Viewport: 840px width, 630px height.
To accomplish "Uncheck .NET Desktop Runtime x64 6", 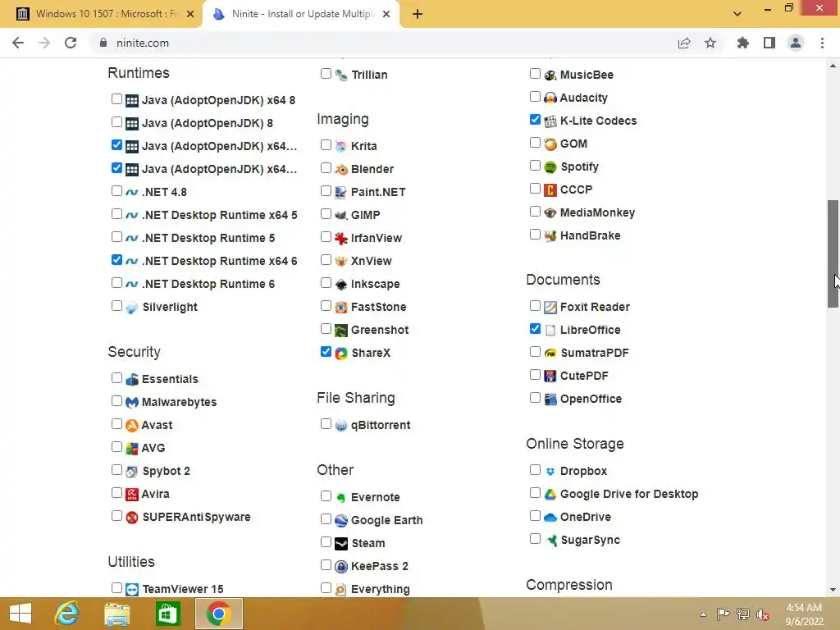I will [x=116, y=260].
